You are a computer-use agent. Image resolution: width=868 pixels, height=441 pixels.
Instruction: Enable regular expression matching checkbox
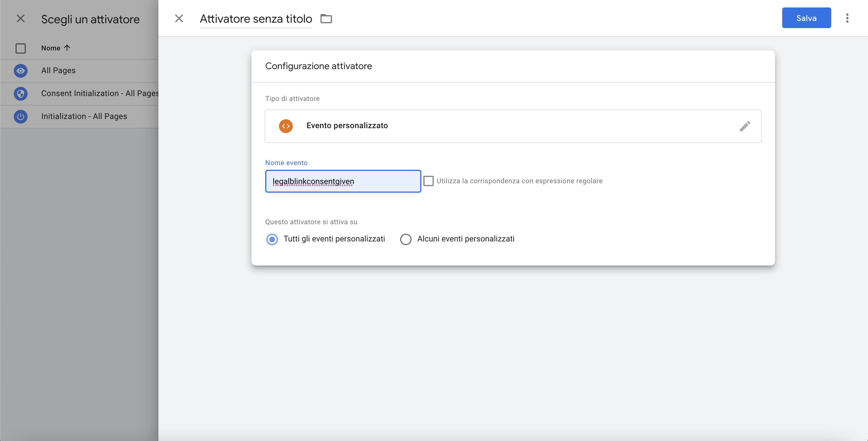[x=428, y=181]
